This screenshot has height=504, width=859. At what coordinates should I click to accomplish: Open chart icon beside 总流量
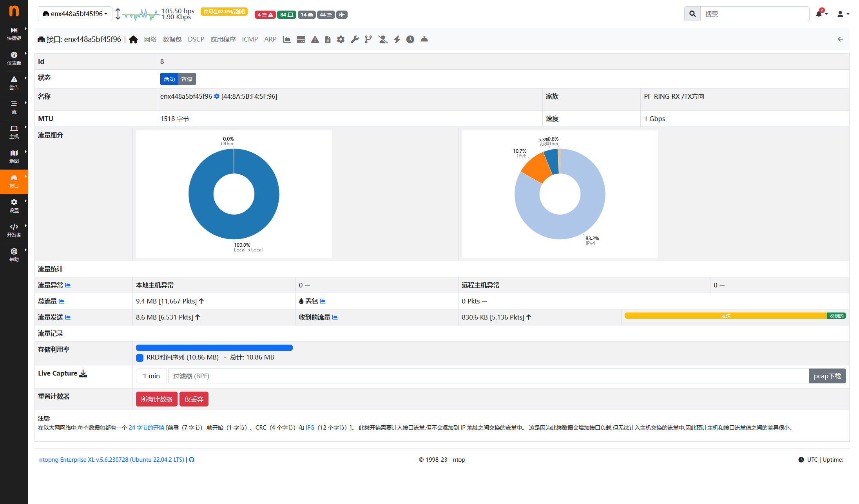coord(62,301)
